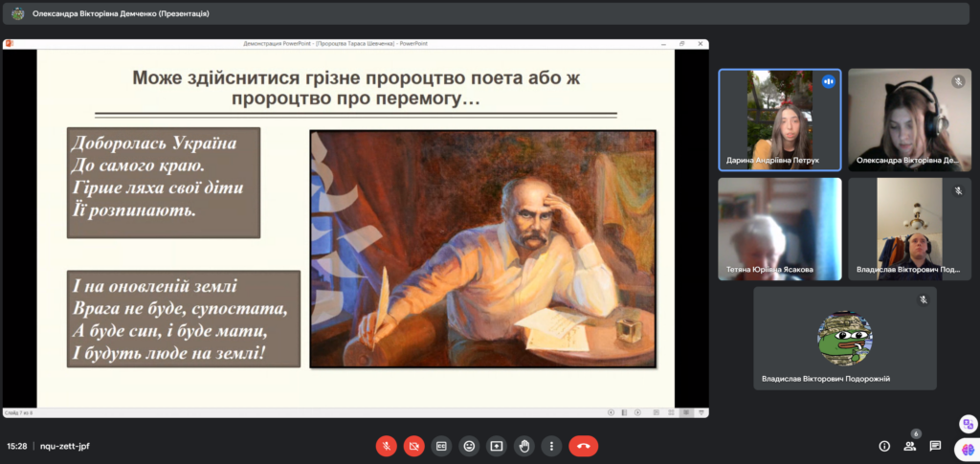The height and width of the screenshot is (464, 980).
Task: Select Тетяна Юріївна Ясакова's video tile
Action: (x=779, y=229)
